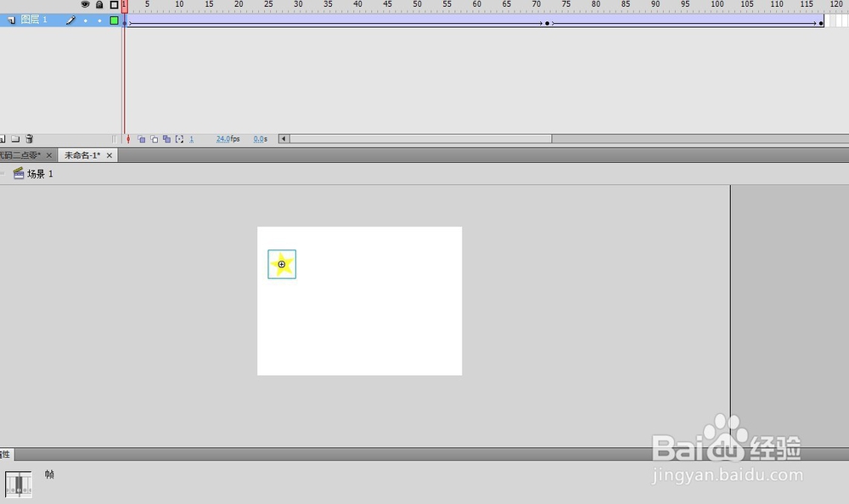This screenshot has width=849, height=504.
Task: Create a new layer folder
Action: (15, 139)
